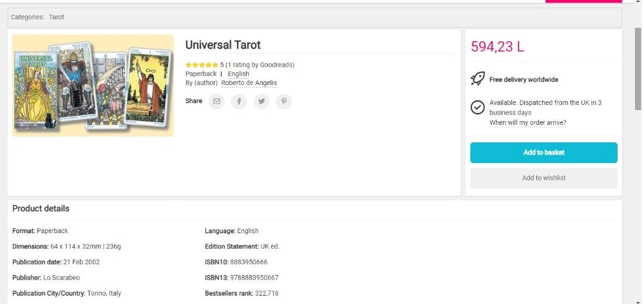Share on Twitter icon

[x=261, y=101]
